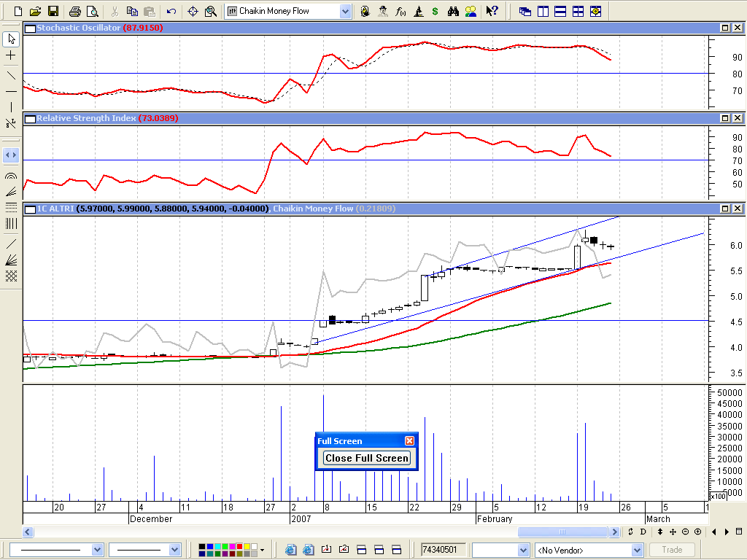Select the vertical time zones tool
This screenshot has width=747, height=560.
point(11,223)
